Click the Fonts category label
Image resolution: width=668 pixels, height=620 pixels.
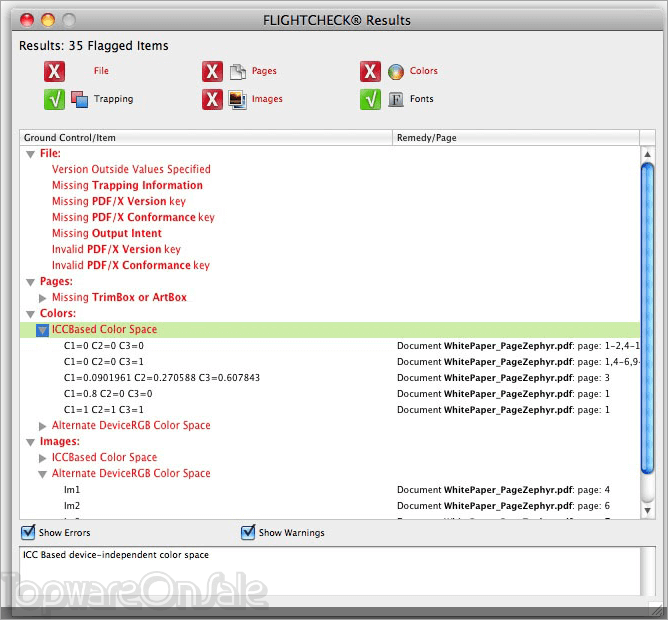click(422, 99)
